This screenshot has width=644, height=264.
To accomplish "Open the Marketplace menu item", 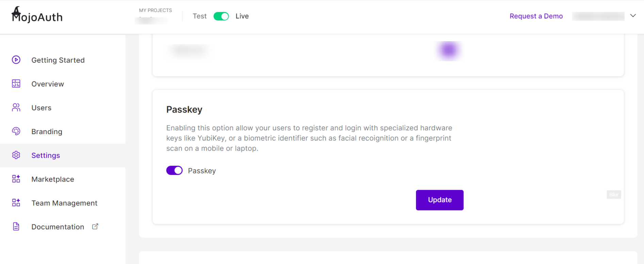I will pos(53,179).
